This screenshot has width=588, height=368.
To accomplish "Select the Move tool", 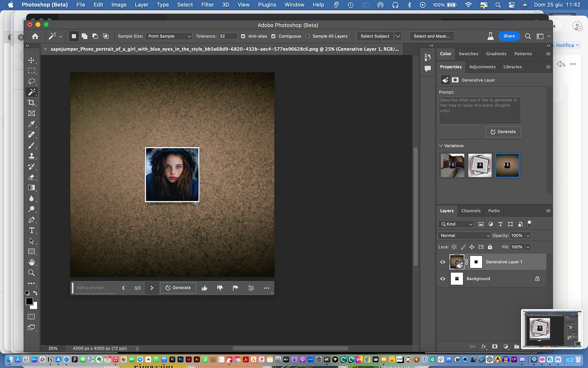I will [x=31, y=60].
